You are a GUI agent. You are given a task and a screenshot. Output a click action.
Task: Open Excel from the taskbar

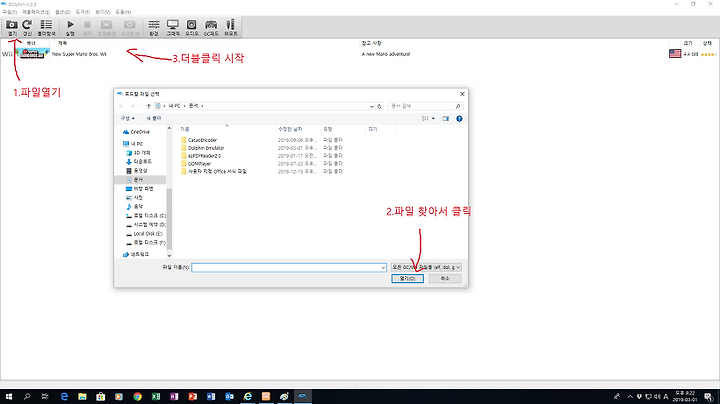pos(156,397)
